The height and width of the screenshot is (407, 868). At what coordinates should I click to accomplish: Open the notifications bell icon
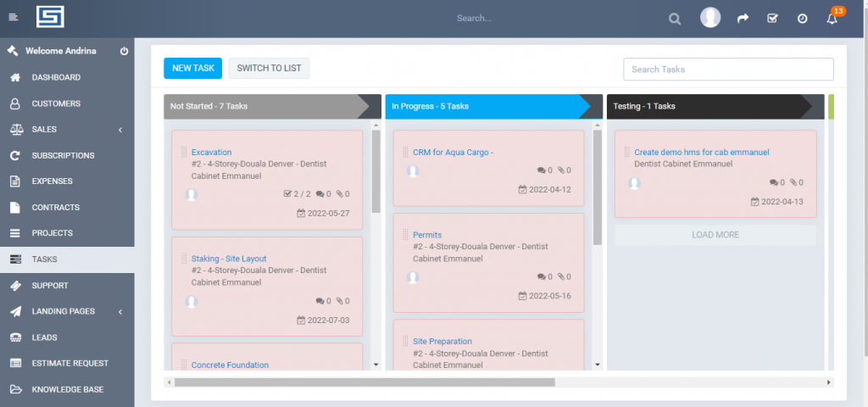pyautogui.click(x=832, y=18)
